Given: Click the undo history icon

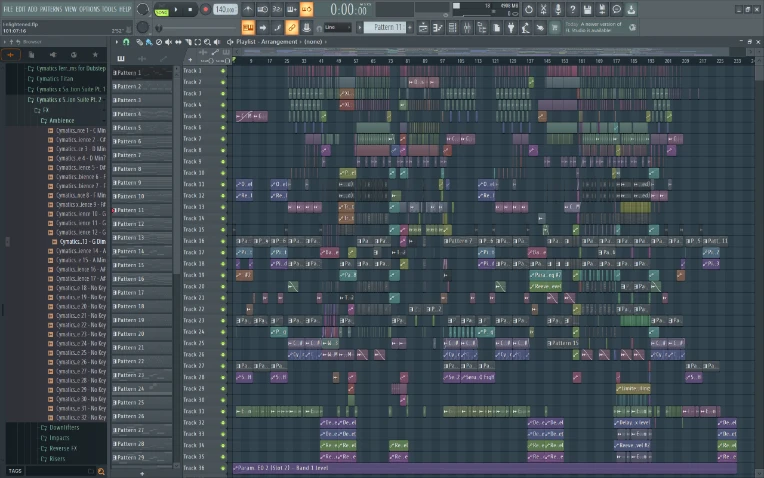Looking at the screenshot, I should click(x=529, y=9).
